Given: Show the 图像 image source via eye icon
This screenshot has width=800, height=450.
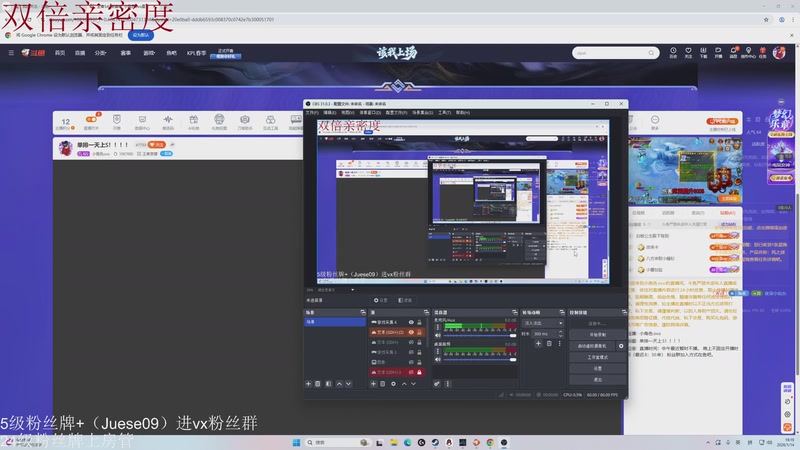Looking at the screenshot, I should point(411,362).
